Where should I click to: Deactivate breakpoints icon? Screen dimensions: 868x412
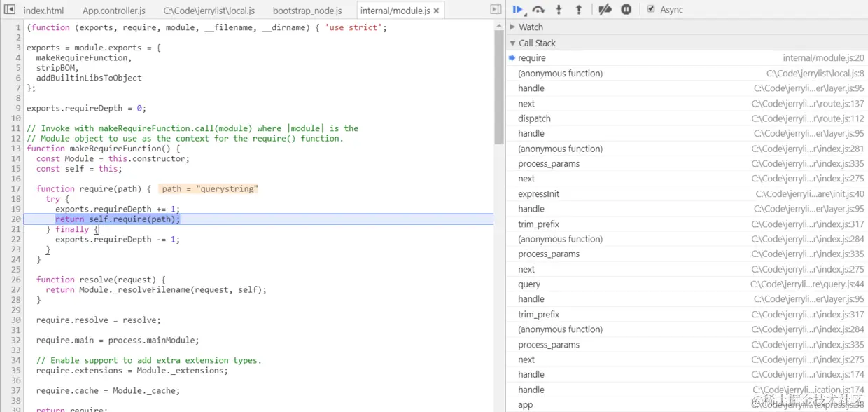tap(605, 10)
